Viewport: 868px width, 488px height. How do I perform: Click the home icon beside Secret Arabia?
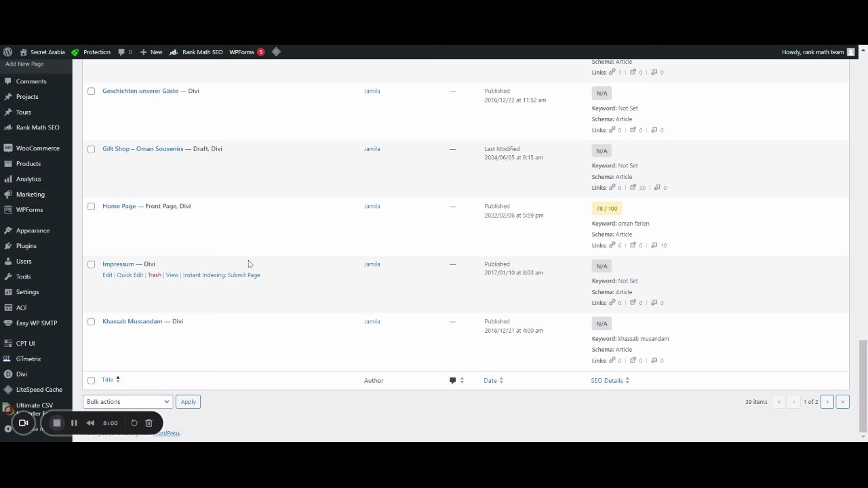(x=24, y=52)
